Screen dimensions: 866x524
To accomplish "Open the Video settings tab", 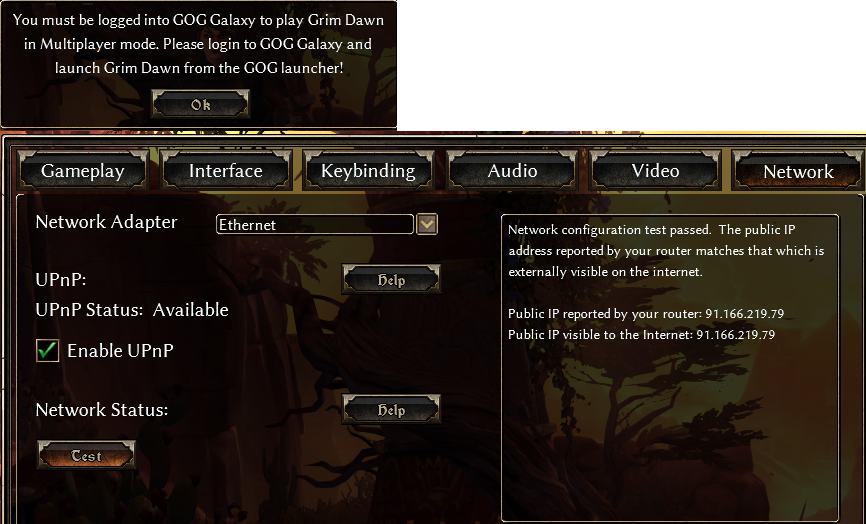I will [x=656, y=171].
